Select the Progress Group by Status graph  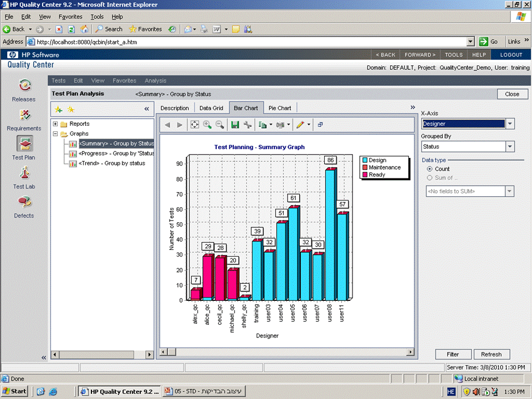116,154
